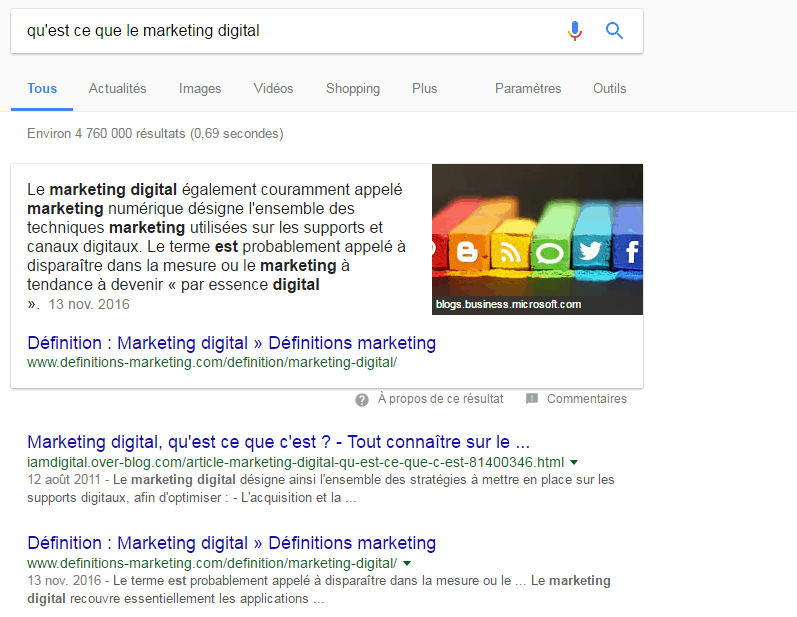The width and height of the screenshot is (797, 617).
Task: Click the second result's definitions-marketing.com URL text
Action: [212, 563]
